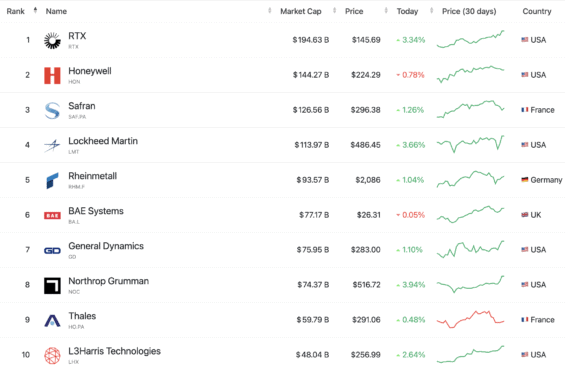The width and height of the screenshot is (565, 370).
Task: Click the France flag in Thales row
Action: click(x=525, y=320)
